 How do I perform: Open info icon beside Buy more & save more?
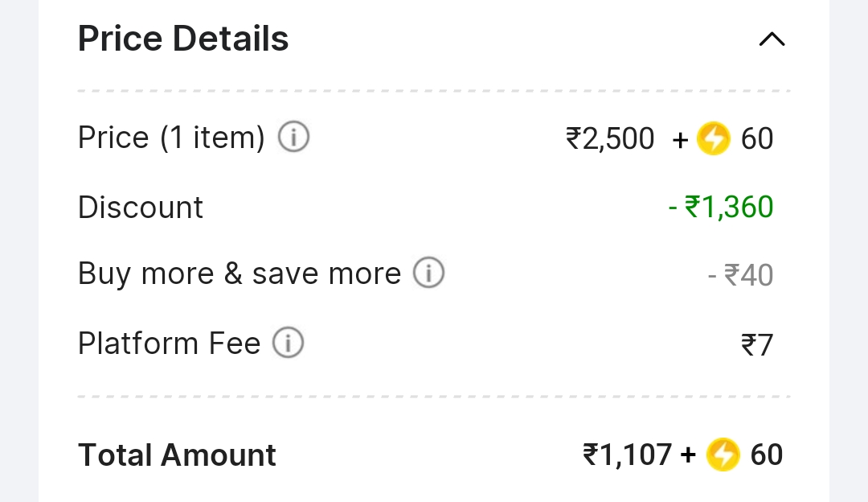(428, 274)
